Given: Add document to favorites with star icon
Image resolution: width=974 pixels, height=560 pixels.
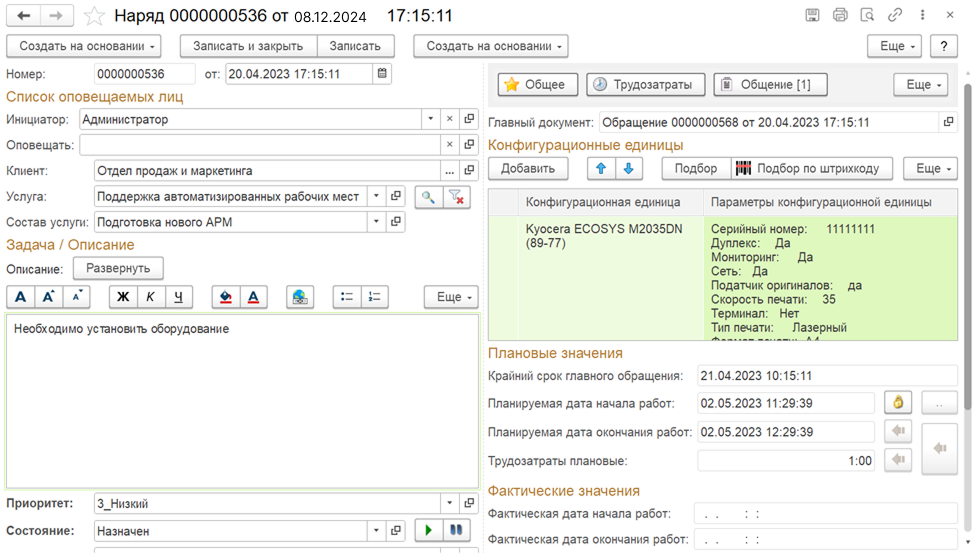Looking at the screenshot, I should point(93,17).
